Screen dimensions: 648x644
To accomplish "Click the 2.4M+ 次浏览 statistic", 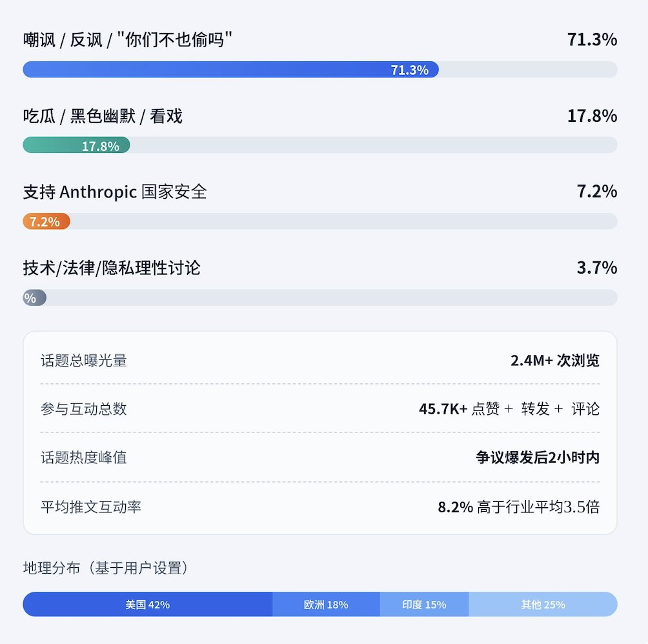I will (554, 360).
